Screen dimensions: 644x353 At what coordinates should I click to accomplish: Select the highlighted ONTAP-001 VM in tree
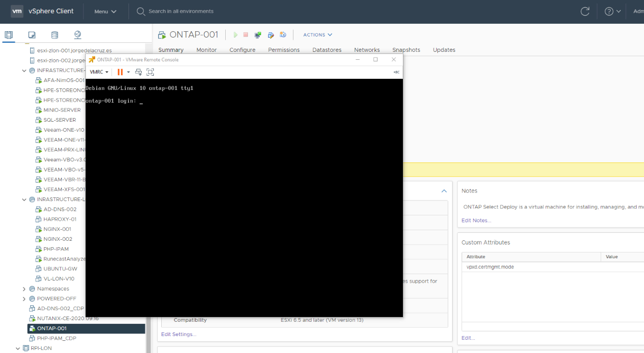pos(86,329)
